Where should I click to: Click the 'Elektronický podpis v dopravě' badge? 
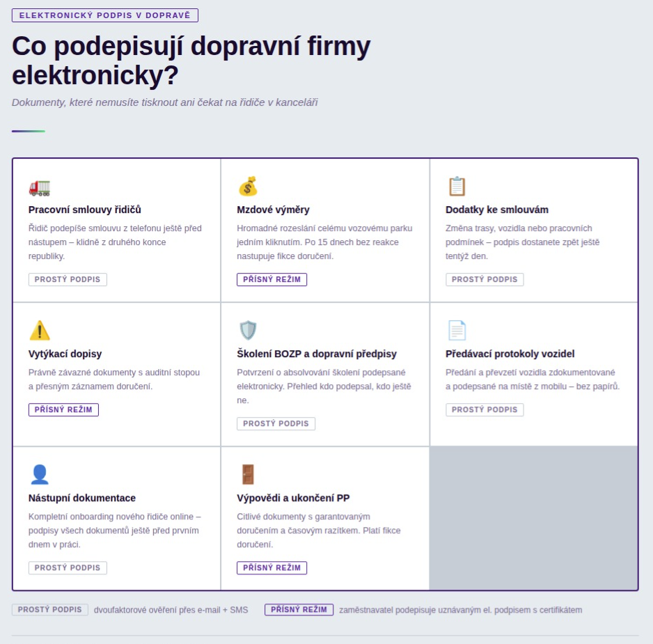105,15
